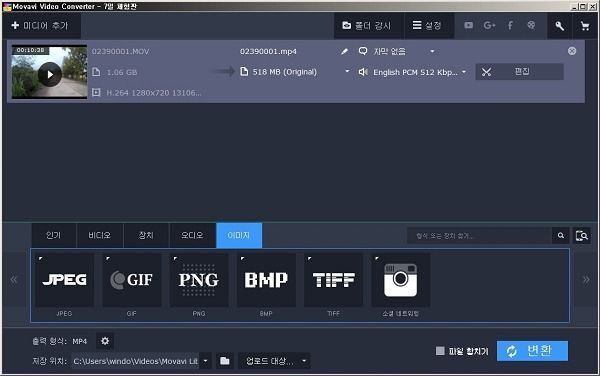This screenshot has height=376, width=600.
Task: Click the YouTube icon in top toolbar
Action: point(468,26)
